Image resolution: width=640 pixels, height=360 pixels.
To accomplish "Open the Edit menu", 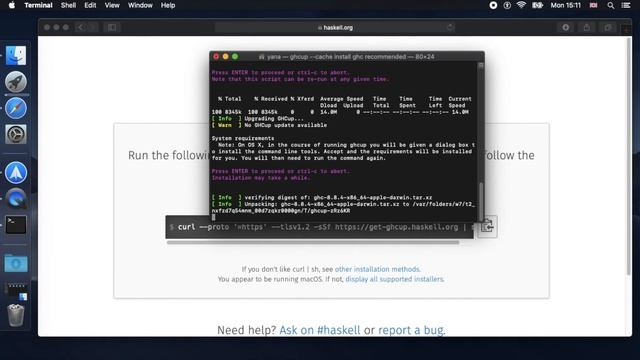I will coord(90,5).
